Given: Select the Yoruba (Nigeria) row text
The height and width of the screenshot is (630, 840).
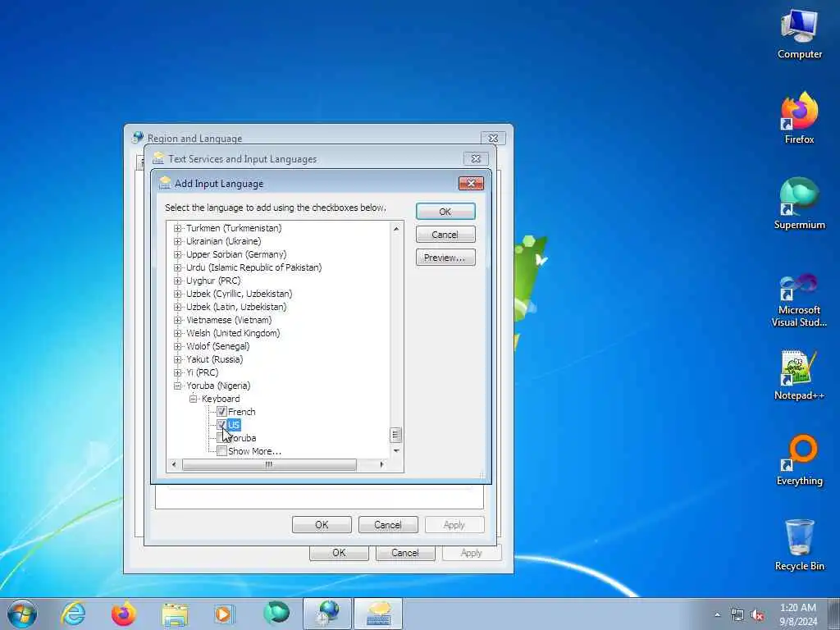Looking at the screenshot, I should (x=218, y=386).
